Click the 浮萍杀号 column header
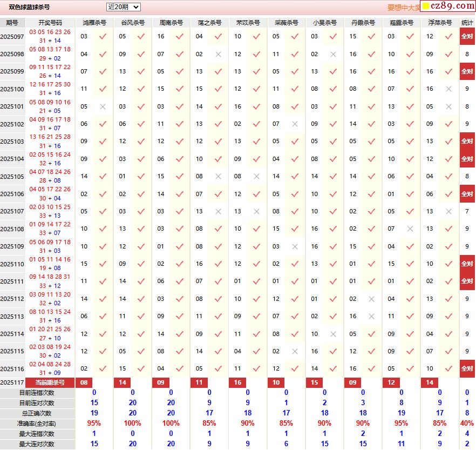The height and width of the screenshot is (450, 476). point(440,23)
